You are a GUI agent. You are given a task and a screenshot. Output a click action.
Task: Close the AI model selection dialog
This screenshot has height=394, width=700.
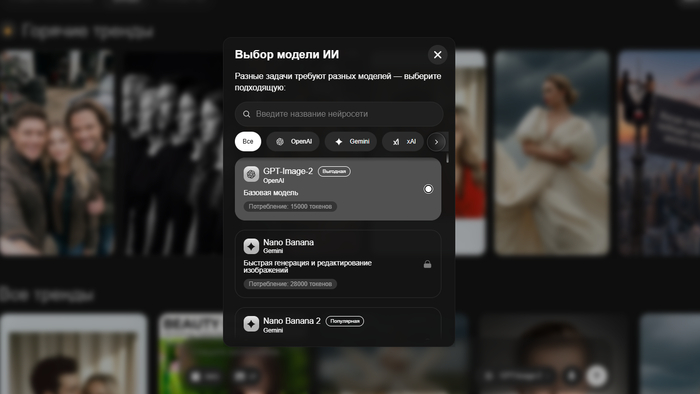tap(438, 54)
